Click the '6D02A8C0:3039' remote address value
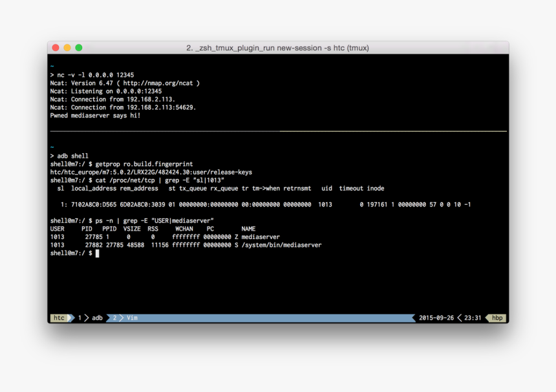 [142, 205]
